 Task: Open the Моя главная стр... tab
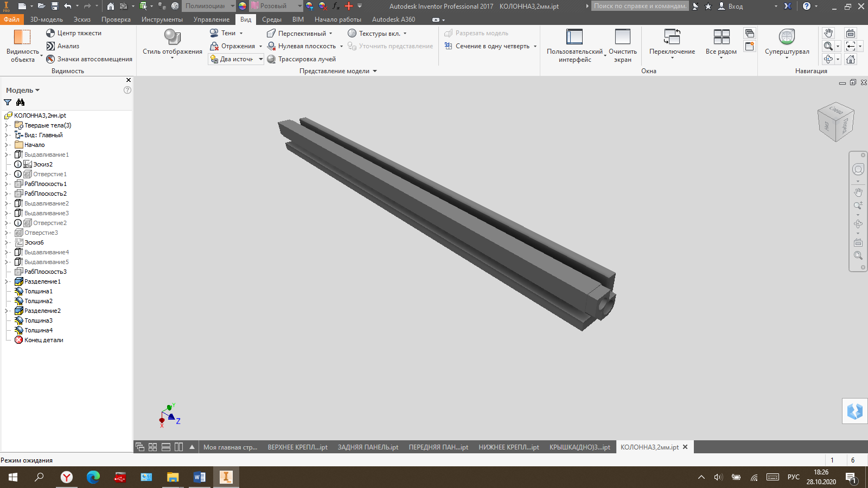[x=230, y=447]
